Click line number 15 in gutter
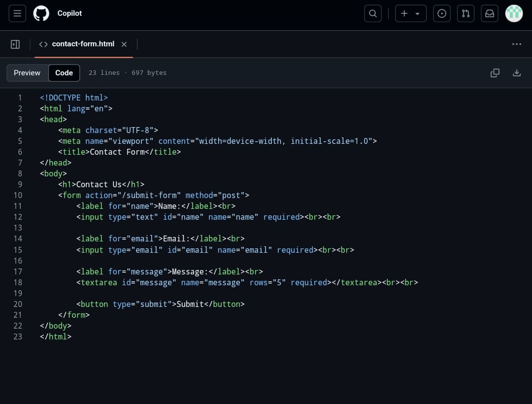Viewport: 532px width, 404px height. pos(18,250)
